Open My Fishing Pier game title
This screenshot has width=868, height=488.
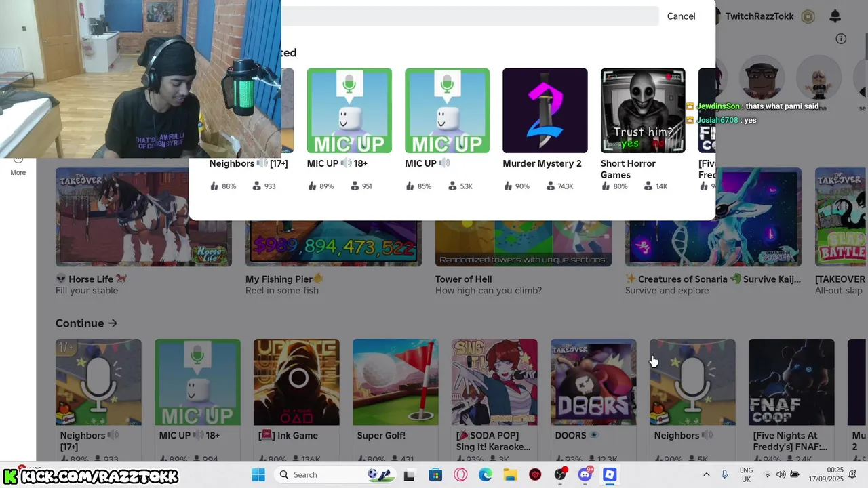[285, 279]
